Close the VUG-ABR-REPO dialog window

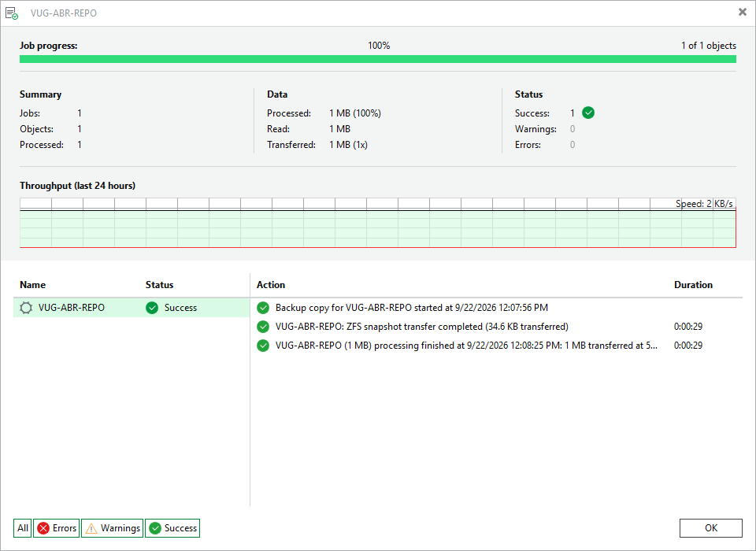[x=743, y=12]
